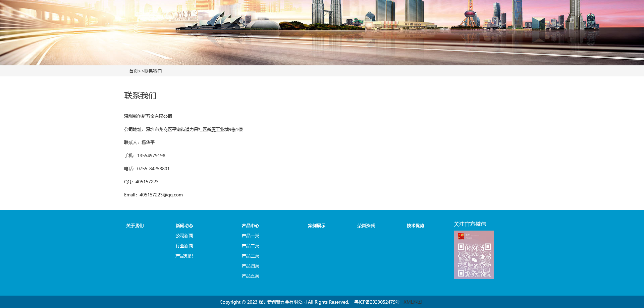Screen dimensions: 644x308
Task: Open the 首页 breadcrumb link
Action: click(134, 71)
